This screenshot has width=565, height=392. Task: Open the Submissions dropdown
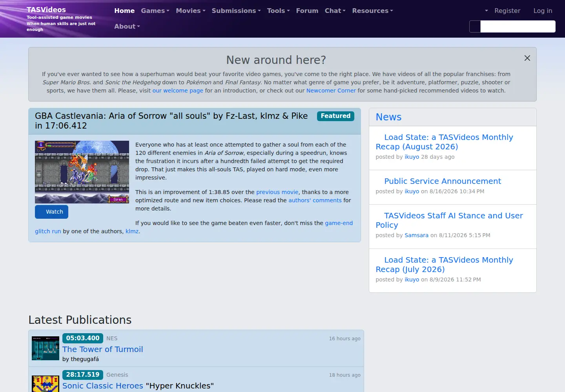point(236,11)
